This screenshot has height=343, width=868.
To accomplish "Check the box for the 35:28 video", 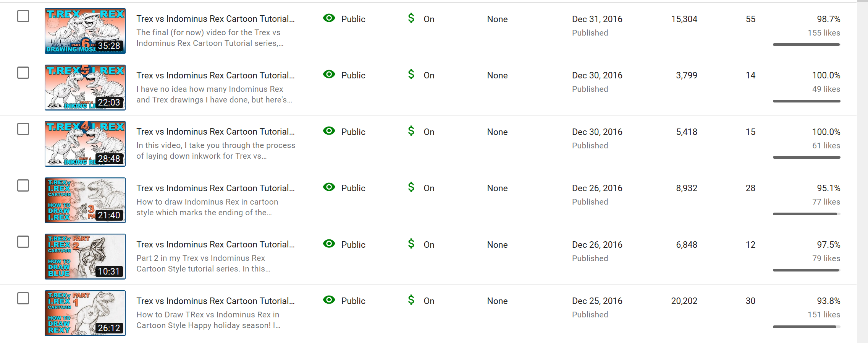I will click(x=23, y=16).
